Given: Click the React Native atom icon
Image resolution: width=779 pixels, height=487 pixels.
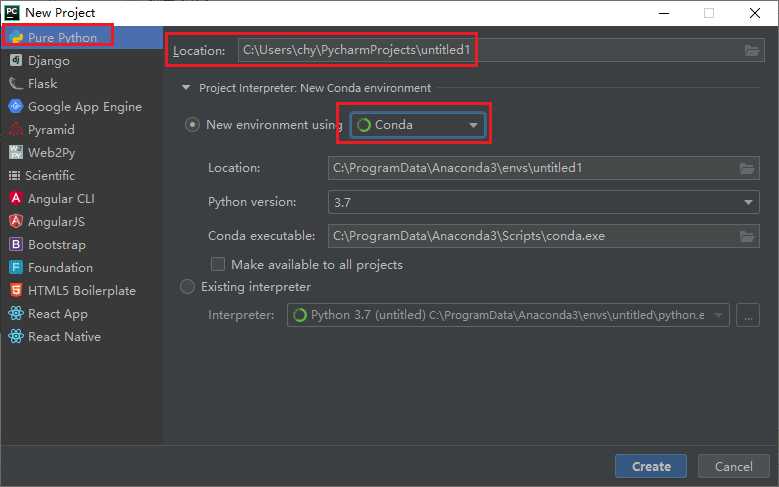Looking at the screenshot, I should click(16, 336).
